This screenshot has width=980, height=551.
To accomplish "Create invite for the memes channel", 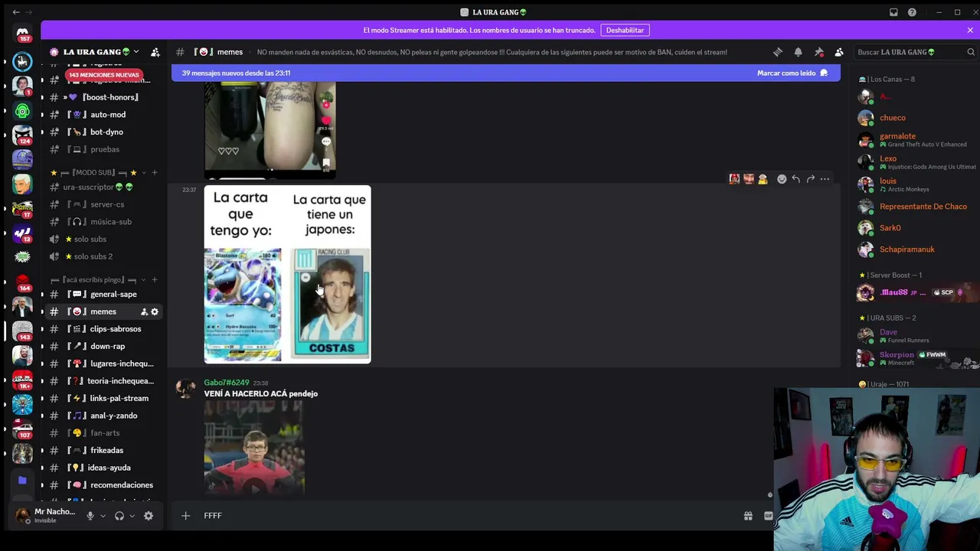I will point(144,311).
